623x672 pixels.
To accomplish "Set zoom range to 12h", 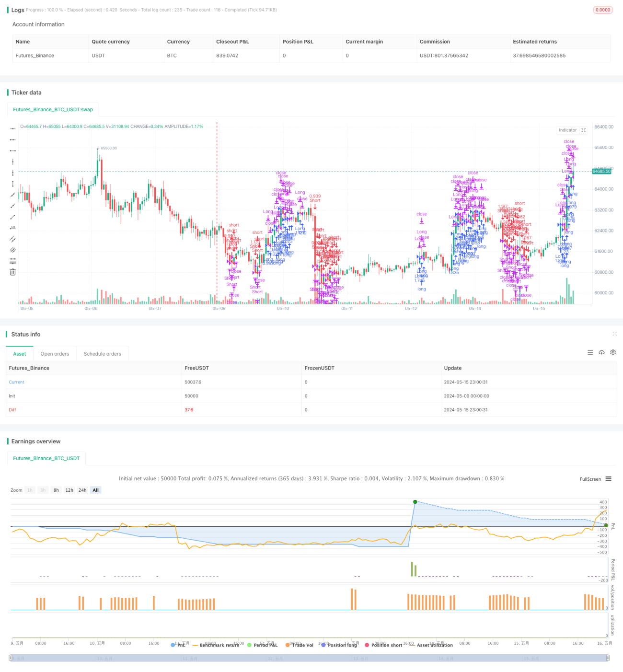I will [69, 490].
